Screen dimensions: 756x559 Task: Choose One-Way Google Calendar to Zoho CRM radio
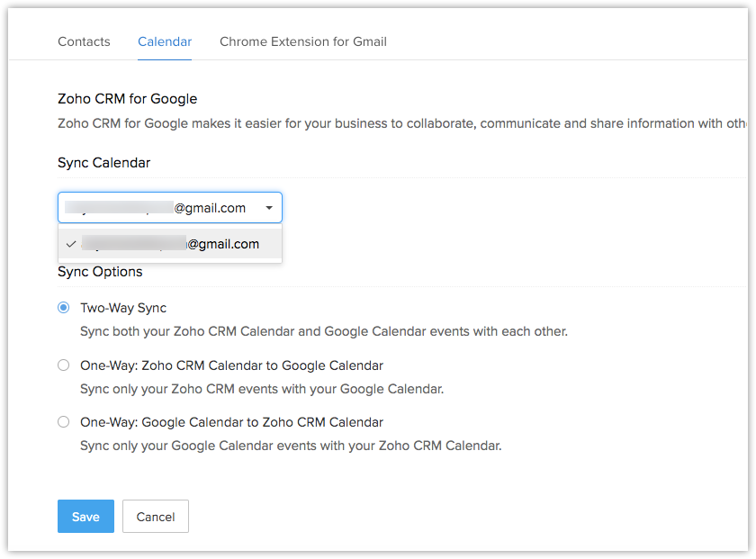click(63, 422)
